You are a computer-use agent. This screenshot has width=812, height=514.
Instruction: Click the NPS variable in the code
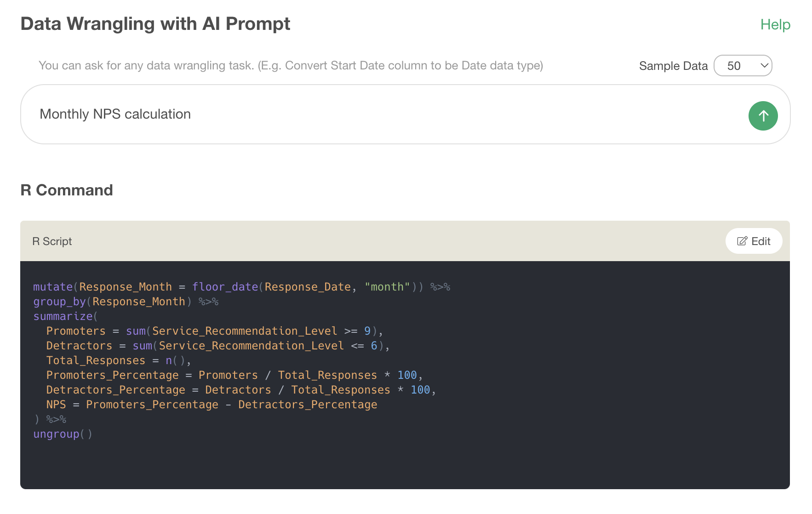[x=56, y=405]
